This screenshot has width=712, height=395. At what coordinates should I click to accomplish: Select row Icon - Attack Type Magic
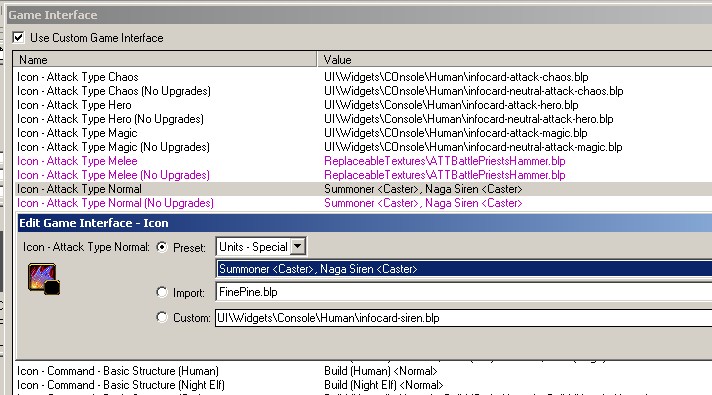pyautogui.click(x=77, y=133)
